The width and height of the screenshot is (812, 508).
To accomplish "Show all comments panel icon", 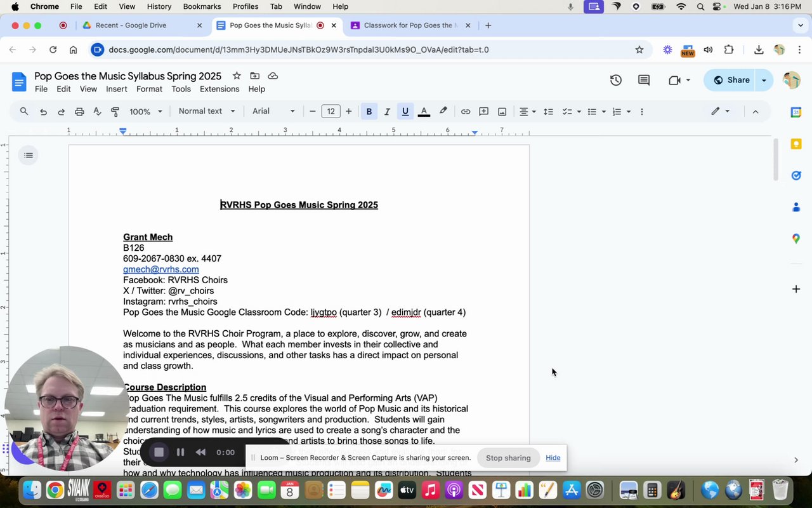I will (644, 80).
